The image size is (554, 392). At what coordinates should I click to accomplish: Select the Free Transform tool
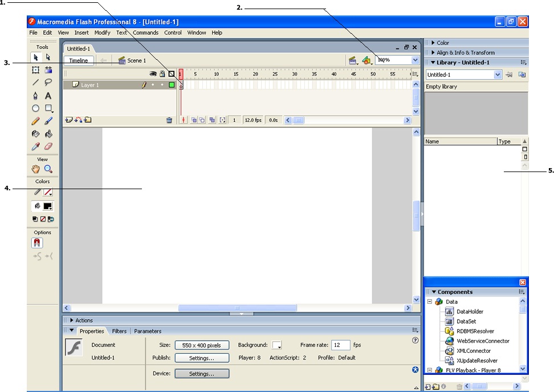(x=35, y=70)
